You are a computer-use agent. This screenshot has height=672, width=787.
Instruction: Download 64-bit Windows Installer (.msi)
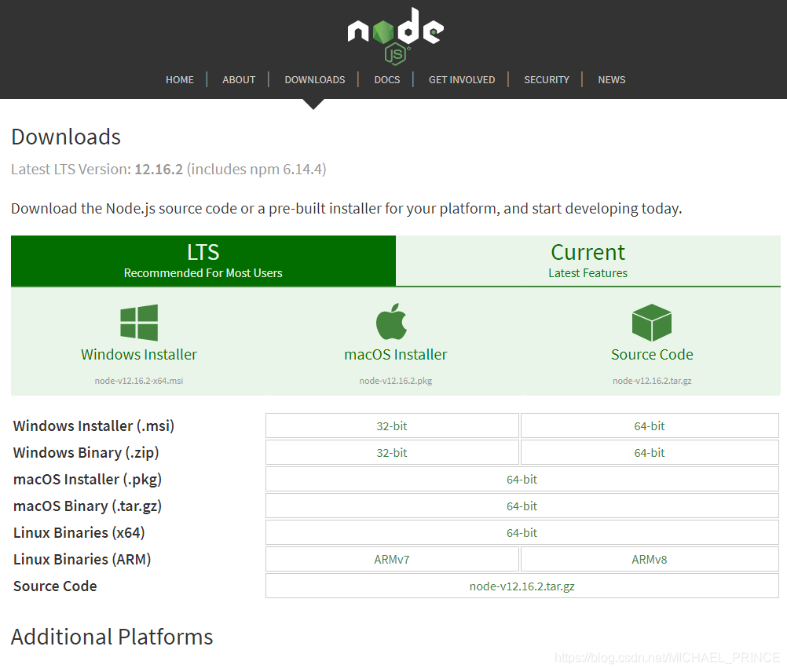click(x=650, y=425)
